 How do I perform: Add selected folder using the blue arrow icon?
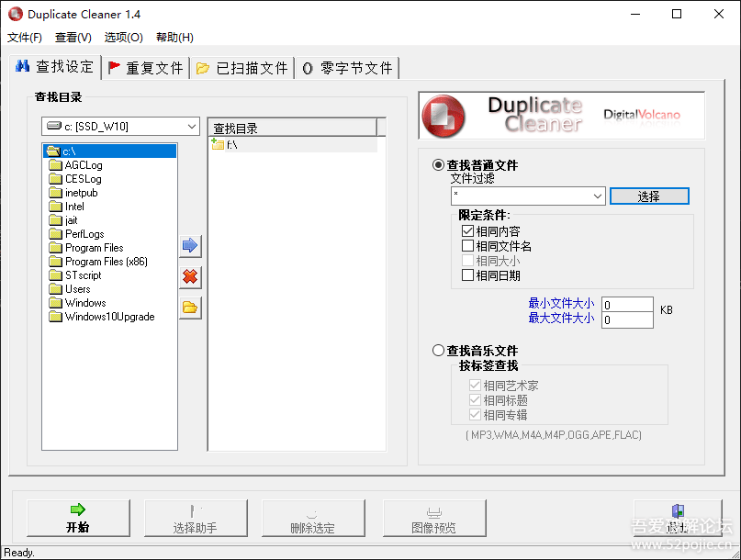click(x=189, y=245)
